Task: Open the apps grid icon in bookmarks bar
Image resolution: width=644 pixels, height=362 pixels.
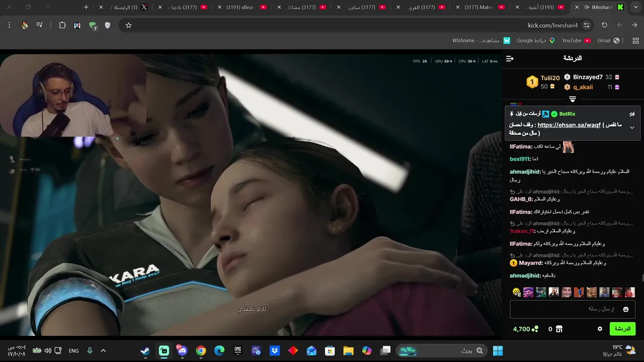Action: coord(635,40)
